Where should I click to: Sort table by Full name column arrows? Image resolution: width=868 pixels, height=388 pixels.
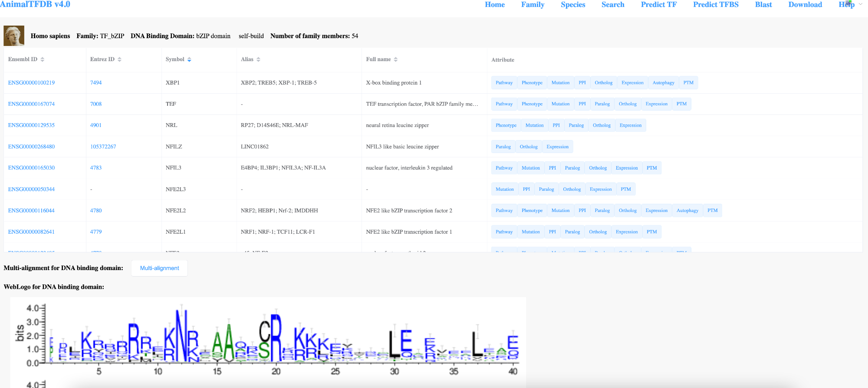[396, 59]
